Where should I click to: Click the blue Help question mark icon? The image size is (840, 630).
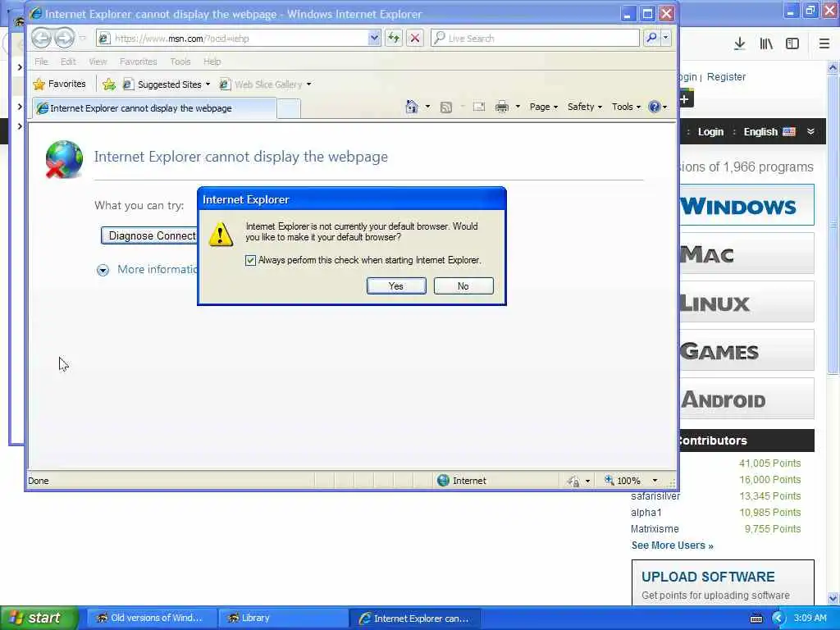tap(654, 107)
